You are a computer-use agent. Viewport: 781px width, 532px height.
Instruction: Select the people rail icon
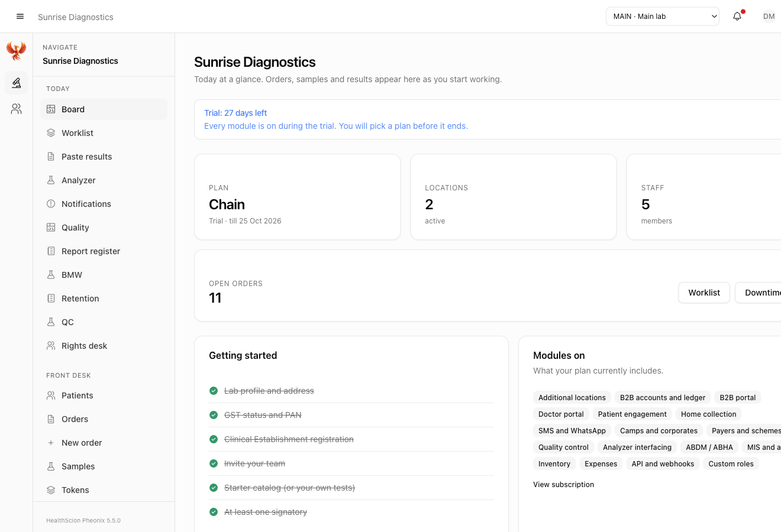17,109
